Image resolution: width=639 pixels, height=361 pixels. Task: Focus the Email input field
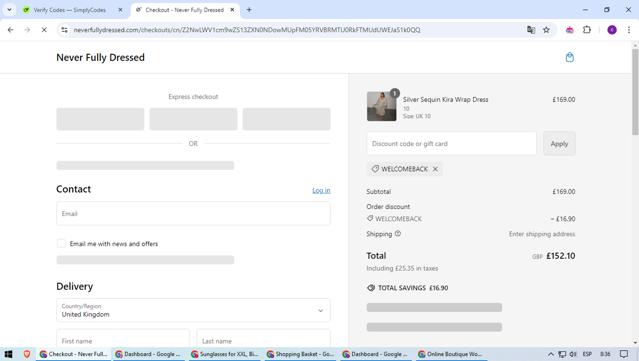tap(193, 214)
